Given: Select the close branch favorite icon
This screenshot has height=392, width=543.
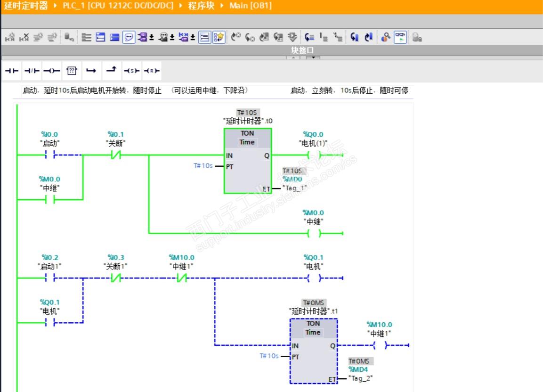Looking at the screenshot, I should click(x=112, y=71).
